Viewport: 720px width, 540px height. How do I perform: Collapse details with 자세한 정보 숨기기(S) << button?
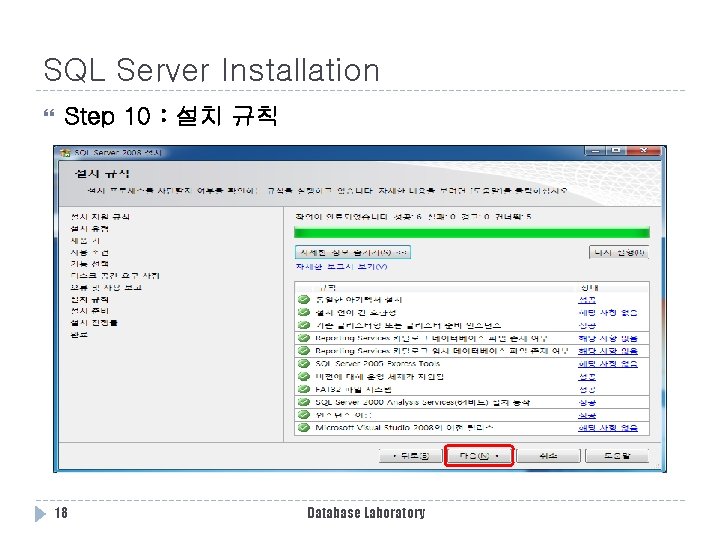[x=353, y=252]
